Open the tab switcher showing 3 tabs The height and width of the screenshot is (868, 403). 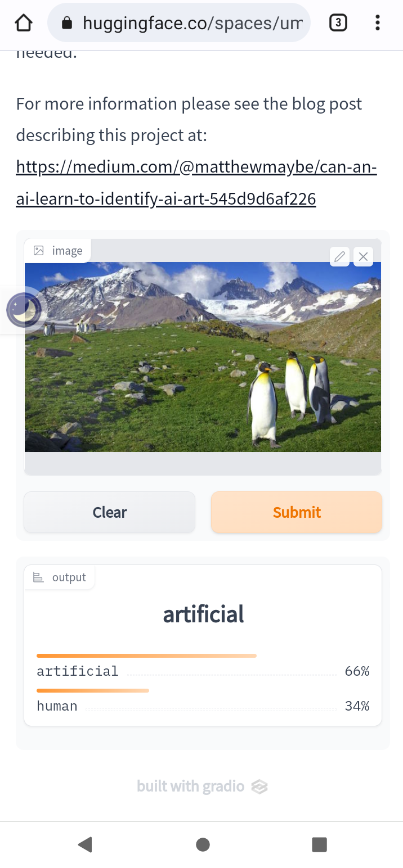click(337, 23)
